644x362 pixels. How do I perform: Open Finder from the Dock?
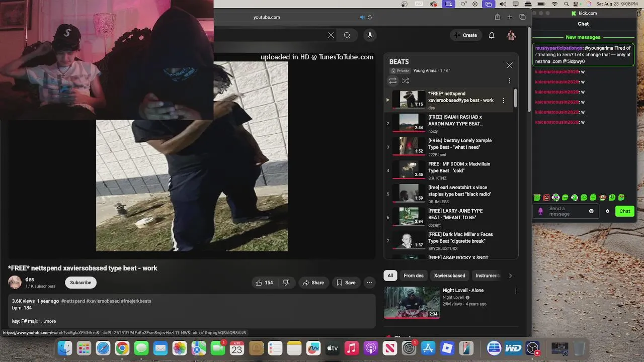tap(65, 348)
